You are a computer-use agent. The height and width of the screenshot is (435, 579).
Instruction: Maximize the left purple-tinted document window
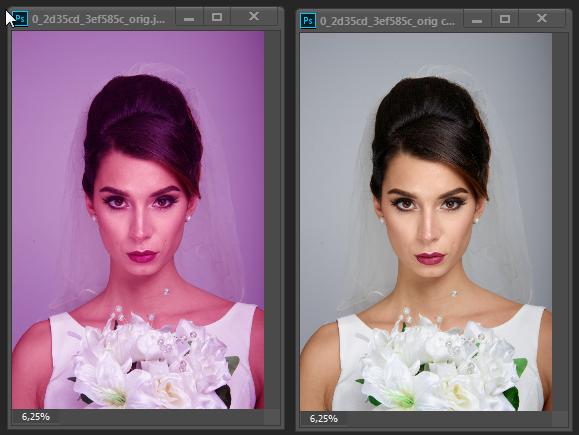point(217,17)
